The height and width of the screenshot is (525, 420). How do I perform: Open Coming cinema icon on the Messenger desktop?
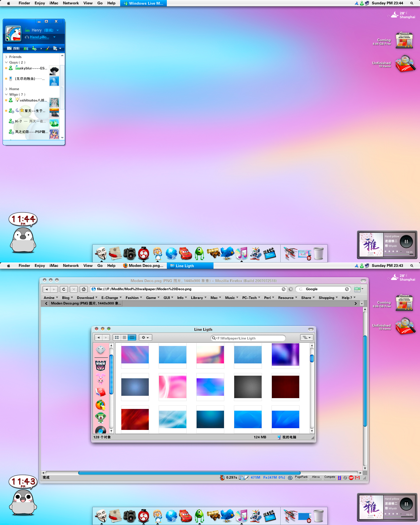coord(404,40)
